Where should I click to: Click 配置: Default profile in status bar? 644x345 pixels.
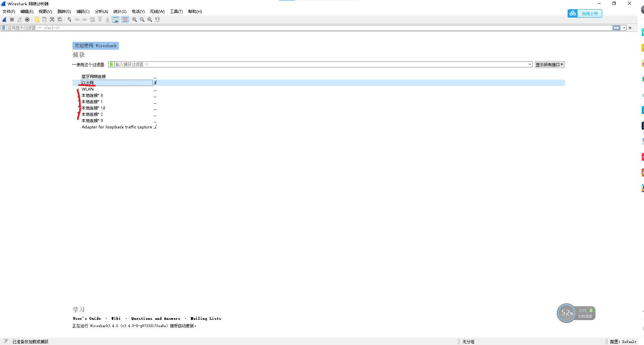(623, 342)
